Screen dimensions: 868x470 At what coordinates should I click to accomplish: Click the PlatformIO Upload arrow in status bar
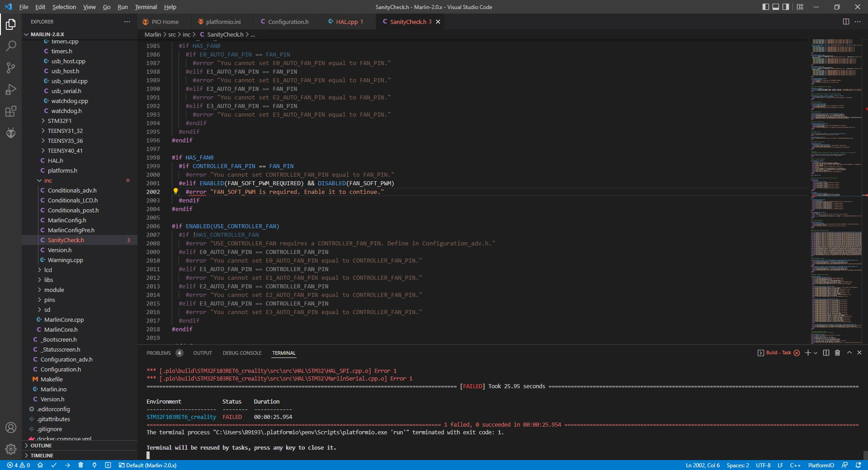point(67,465)
